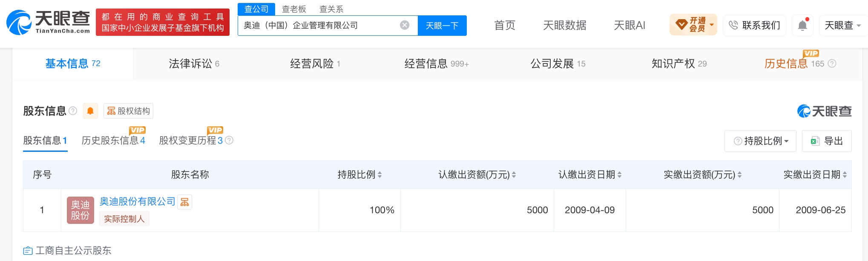Clear the search box with the X icon
Viewport: 868px width, 261px height.
[405, 25]
